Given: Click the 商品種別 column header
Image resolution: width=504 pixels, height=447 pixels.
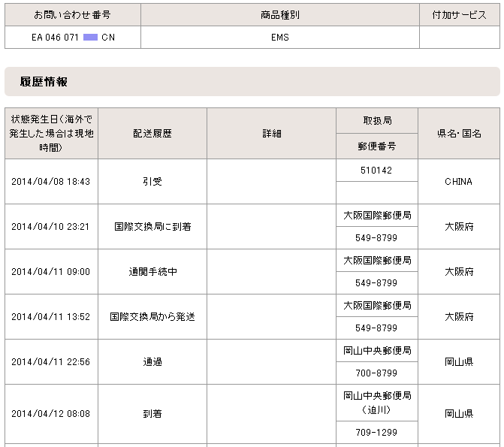Looking at the screenshot, I should click(x=279, y=15).
